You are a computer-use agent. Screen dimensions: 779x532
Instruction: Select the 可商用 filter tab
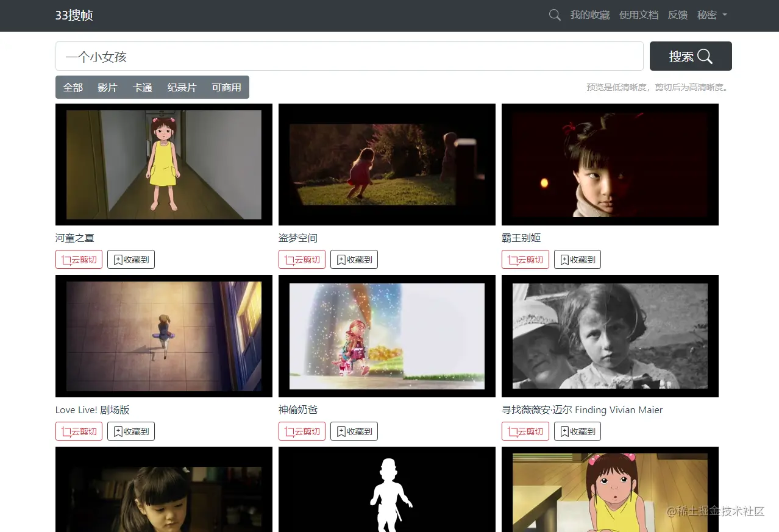226,87
